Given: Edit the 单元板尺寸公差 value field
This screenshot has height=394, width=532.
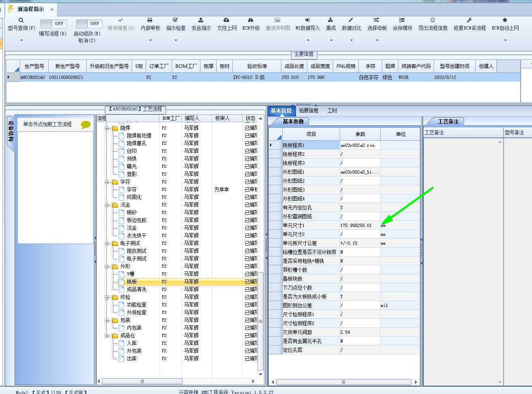Looking at the screenshot, I should pos(360,243).
